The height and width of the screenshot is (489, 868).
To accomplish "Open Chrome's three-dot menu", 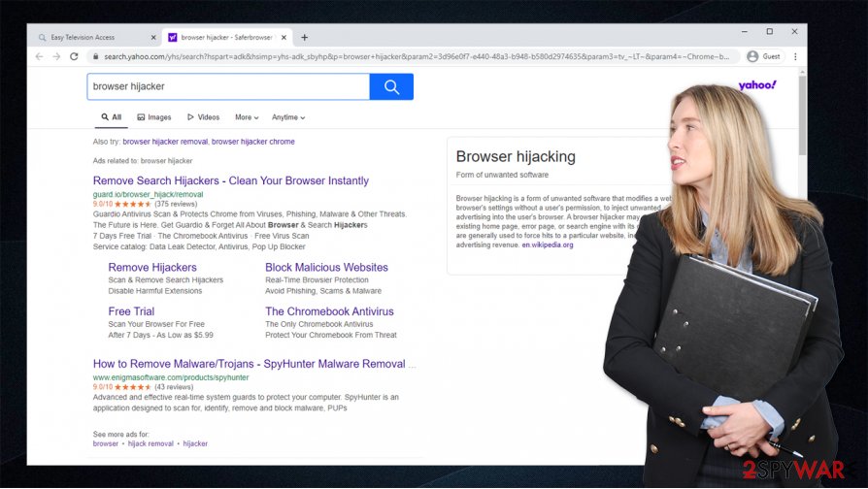I will coord(795,56).
